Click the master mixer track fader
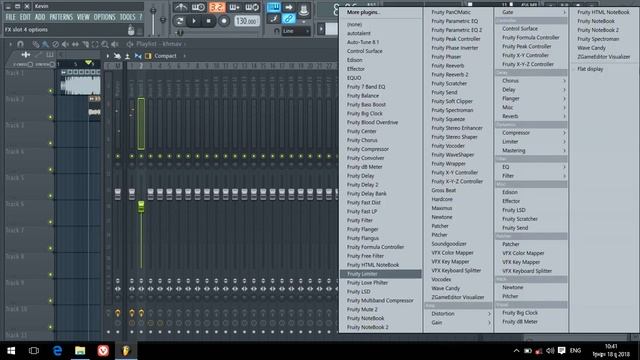The height and width of the screenshot is (360, 640). tap(118, 194)
